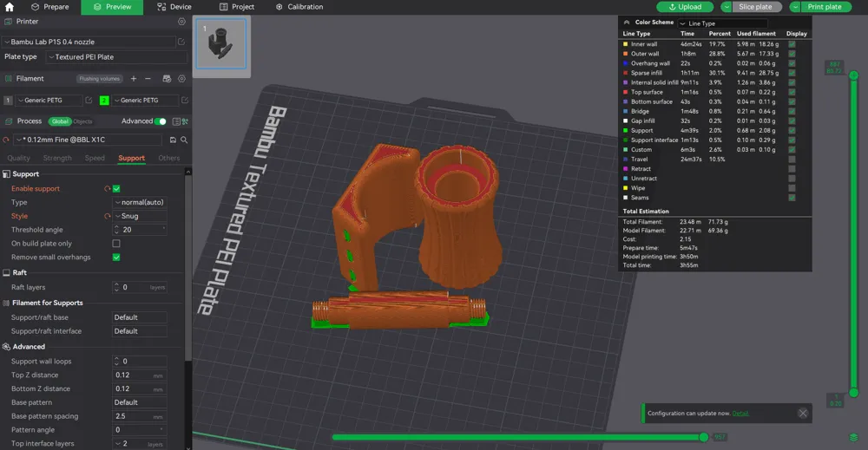Search process settings with magnifier icon
Screen dimensions: 868x450
[184, 140]
